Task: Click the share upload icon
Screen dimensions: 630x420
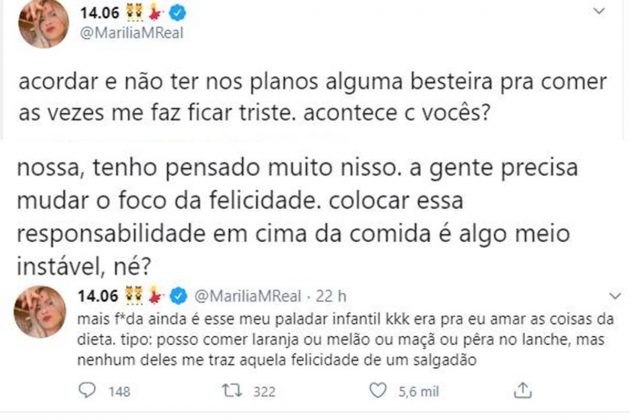Action: (521, 391)
